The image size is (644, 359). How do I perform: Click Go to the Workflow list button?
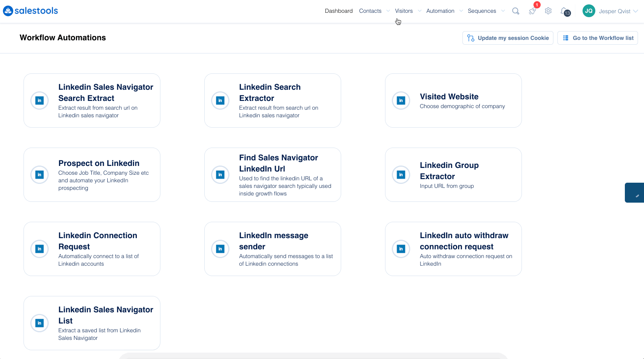597,38
